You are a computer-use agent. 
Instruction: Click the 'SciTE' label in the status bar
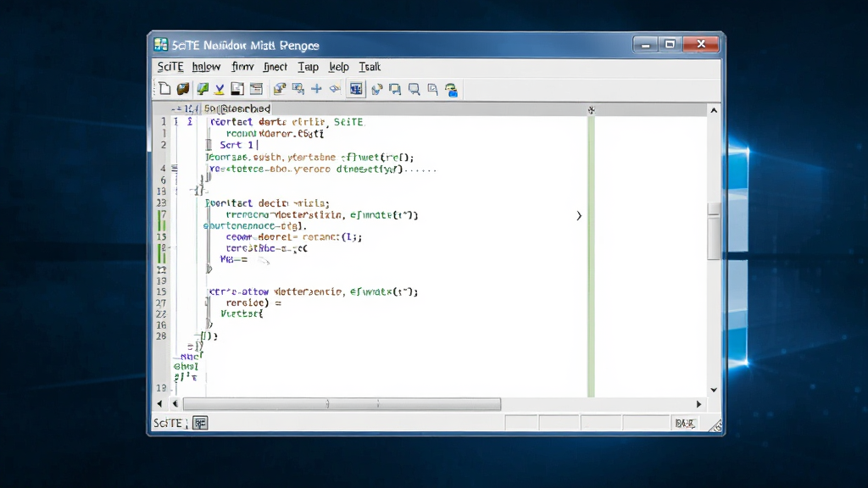pyautogui.click(x=168, y=424)
